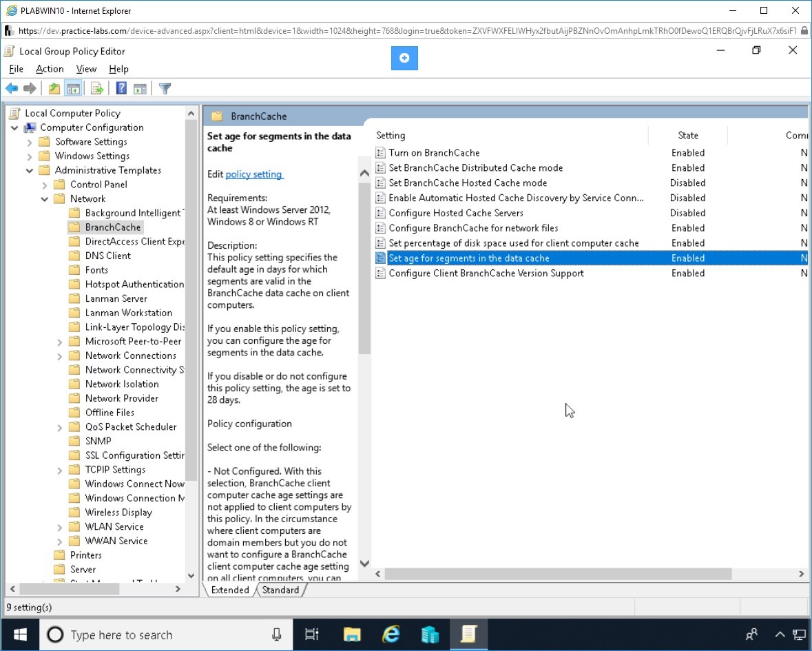Select the Wireless Display tree folder
812x651 pixels.
(118, 513)
